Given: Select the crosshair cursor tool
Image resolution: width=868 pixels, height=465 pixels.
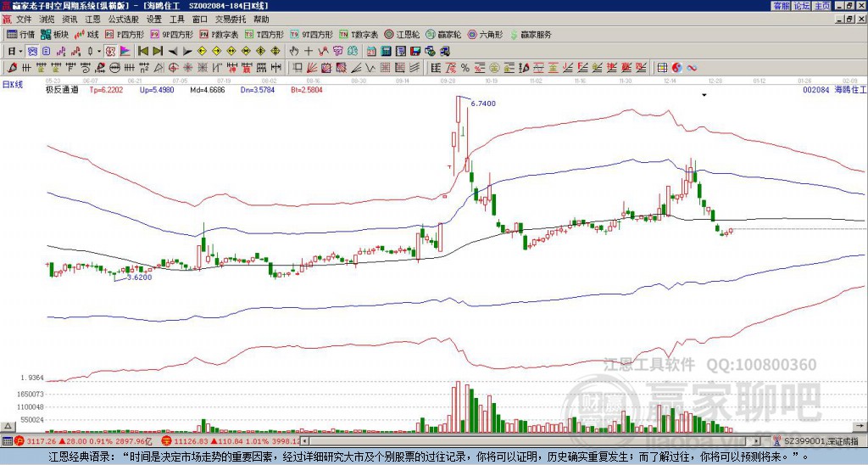Looking at the screenshot, I should 309,52.
